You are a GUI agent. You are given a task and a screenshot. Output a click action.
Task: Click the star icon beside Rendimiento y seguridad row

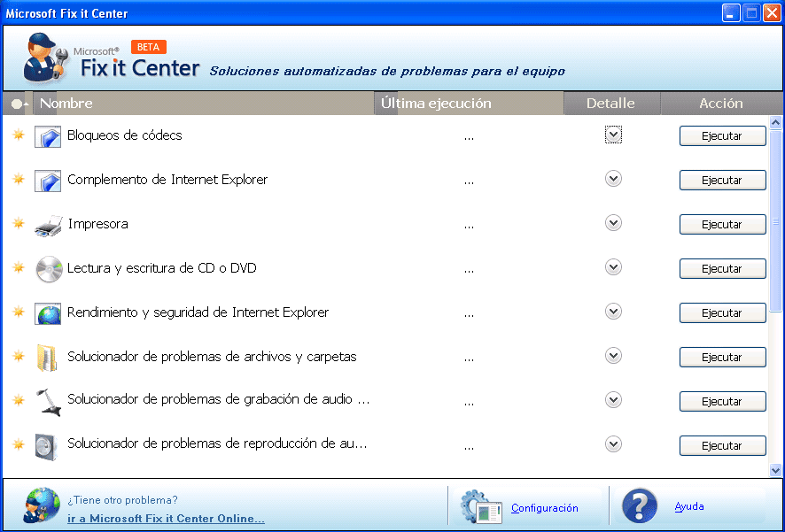pyautogui.click(x=19, y=312)
